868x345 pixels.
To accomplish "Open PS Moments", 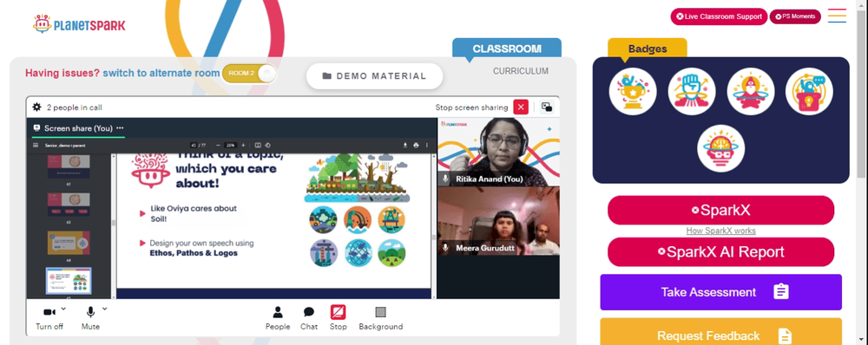I will click(x=795, y=16).
